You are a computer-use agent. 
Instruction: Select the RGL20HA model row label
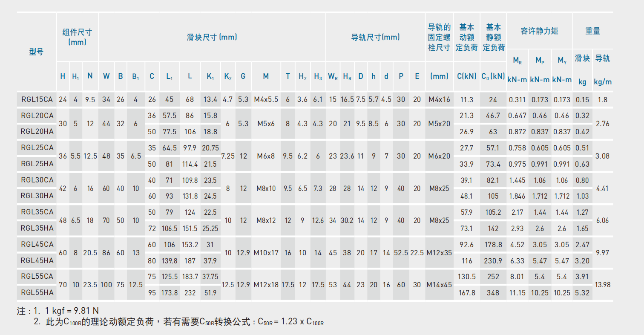tap(37, 132)
